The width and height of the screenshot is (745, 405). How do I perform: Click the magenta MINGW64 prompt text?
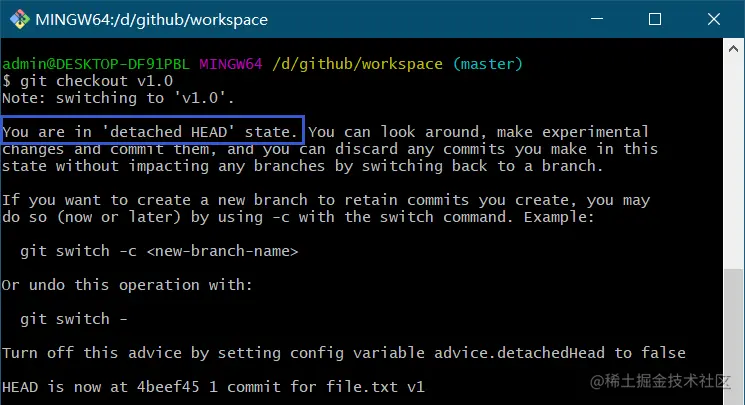pyautogui.click(x=230, y=64)
